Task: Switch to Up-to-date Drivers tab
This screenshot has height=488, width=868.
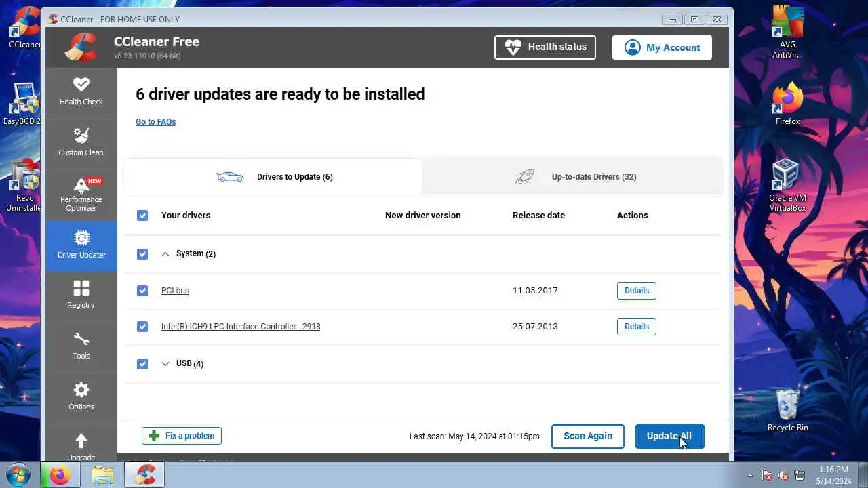Action: tap(572, 177)
